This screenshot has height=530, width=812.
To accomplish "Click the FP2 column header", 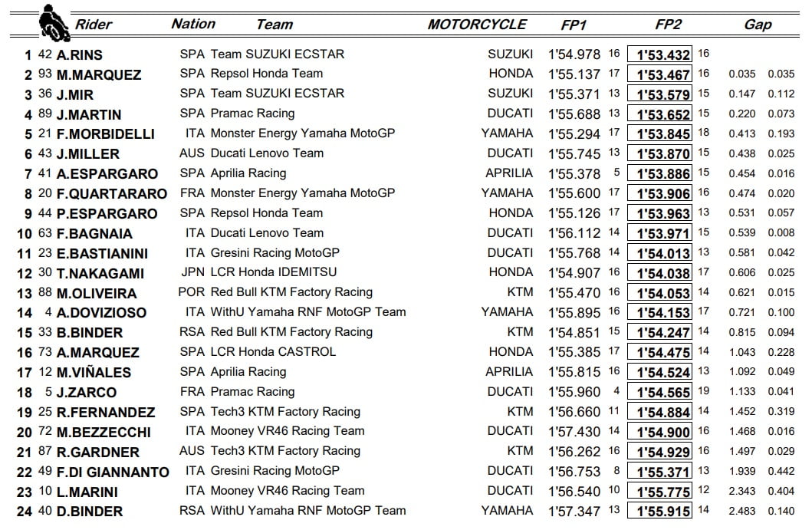I will point(668,25).
